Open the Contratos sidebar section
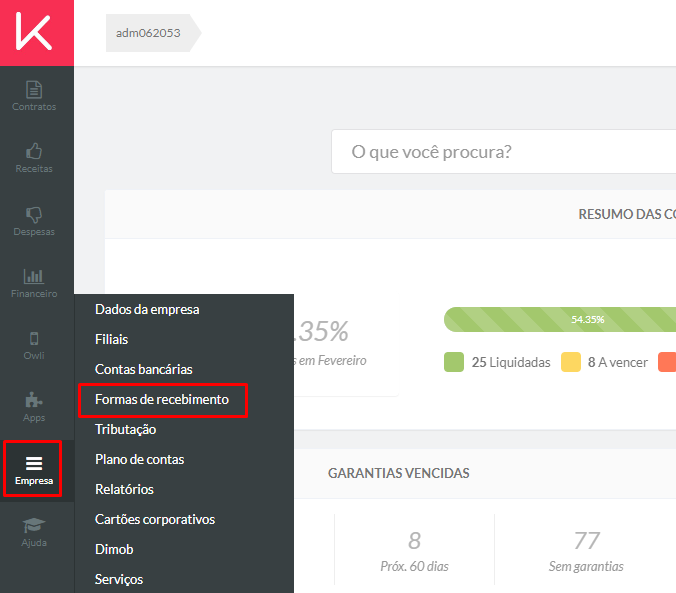Image resolution: width=676 pixels, height=593 pixels. click(x=34, y=96)
